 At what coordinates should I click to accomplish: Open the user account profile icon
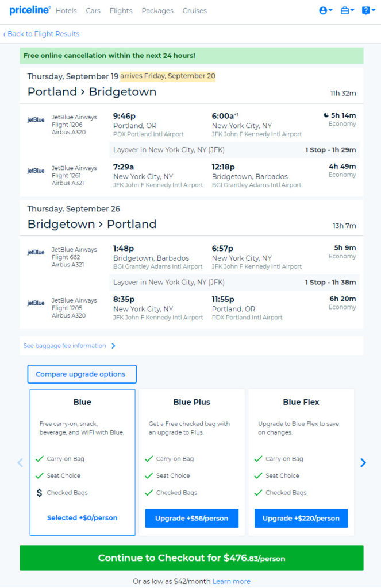322,10
